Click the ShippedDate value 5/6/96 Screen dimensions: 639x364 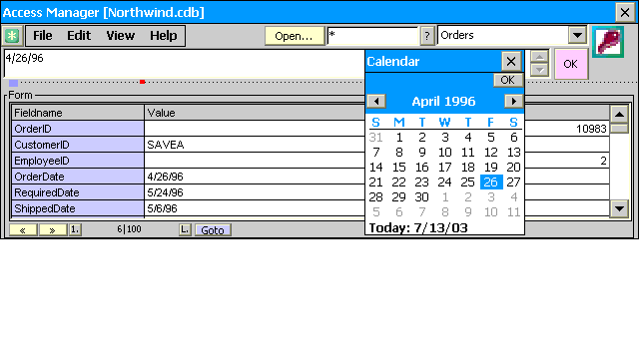point(255,208)
